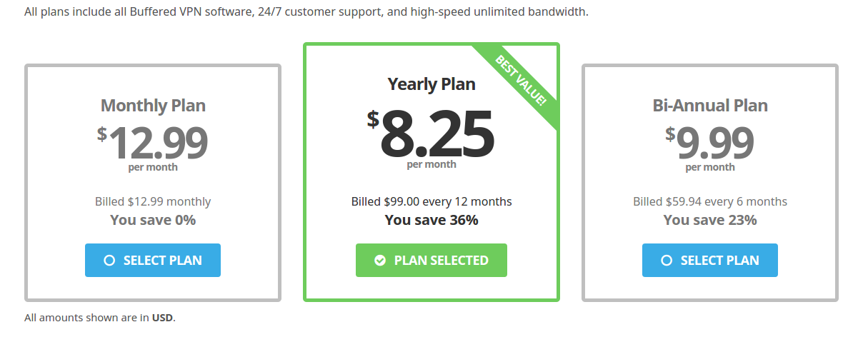Click the "You save 23%" label
Image resolution: width=868 pixels, height=342 pixels.
(x=710, y=220)
